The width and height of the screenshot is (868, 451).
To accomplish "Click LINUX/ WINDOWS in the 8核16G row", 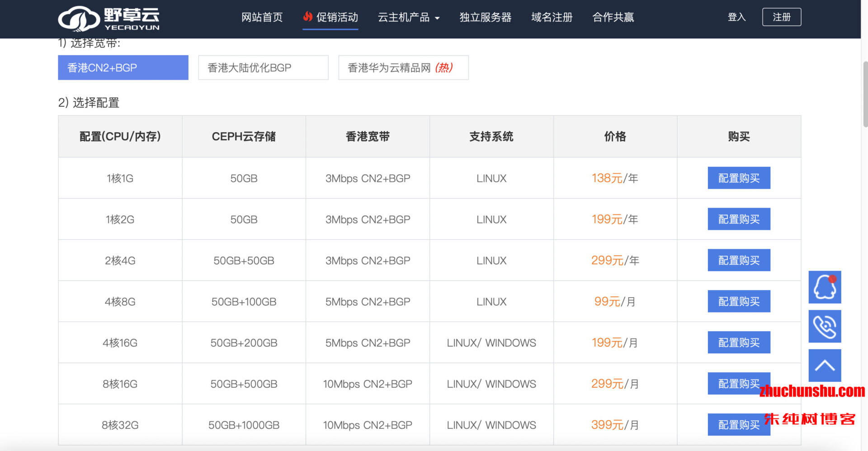I will 491,384.
